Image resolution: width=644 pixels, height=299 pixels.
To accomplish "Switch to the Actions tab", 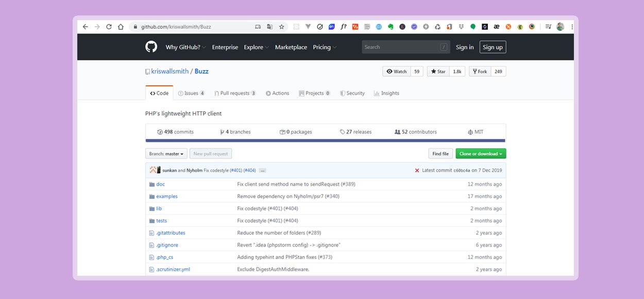I will (277, 93).
